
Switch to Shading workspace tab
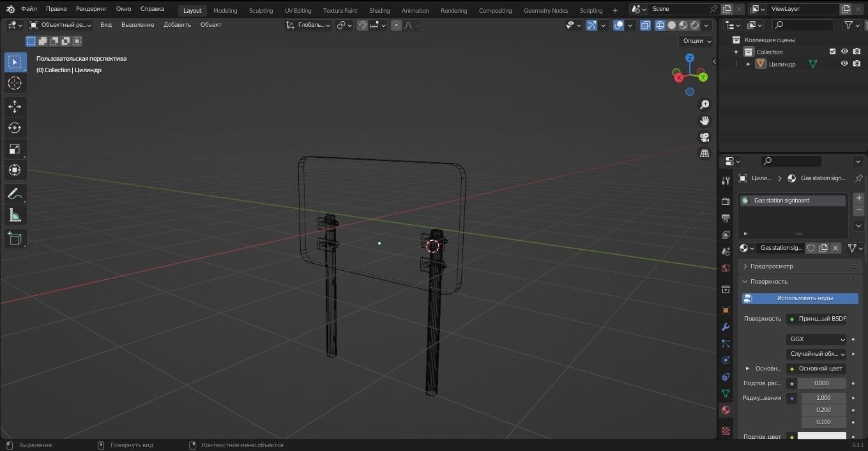[x=379, y=10]
